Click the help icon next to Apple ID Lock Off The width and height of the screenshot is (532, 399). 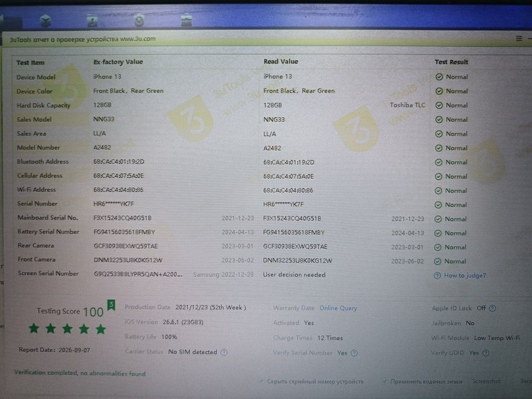point(493,308)
